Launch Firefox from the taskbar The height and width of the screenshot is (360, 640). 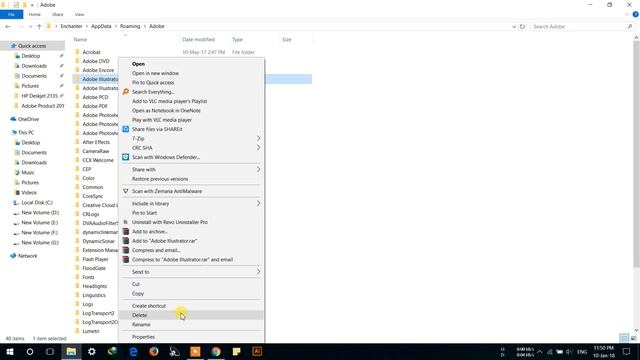click(x=154, y=351)
